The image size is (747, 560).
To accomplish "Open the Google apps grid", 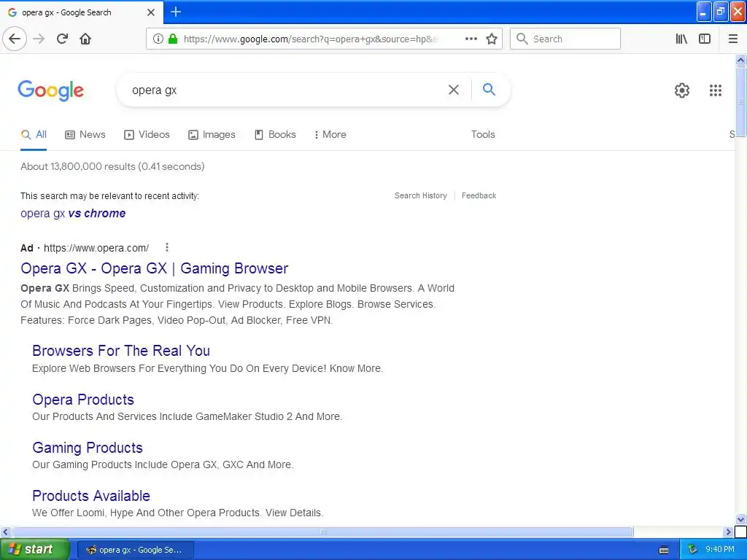I will (715, 90).
